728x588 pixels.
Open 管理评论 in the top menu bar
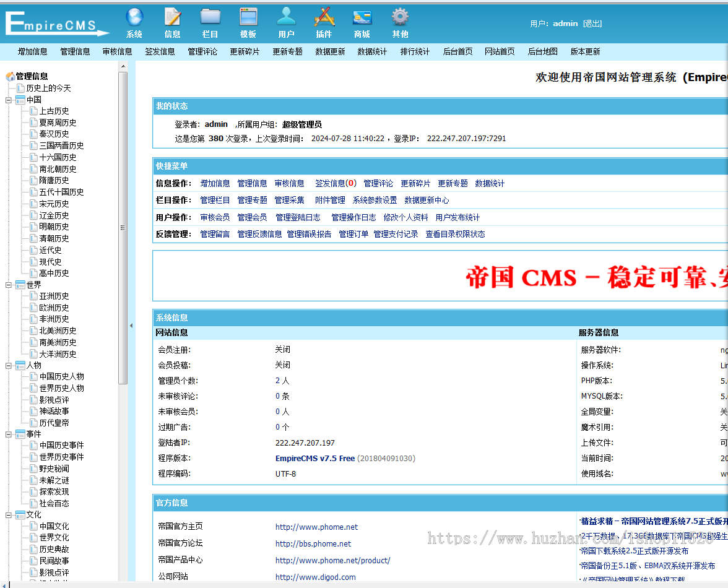[x=202, y=51]
